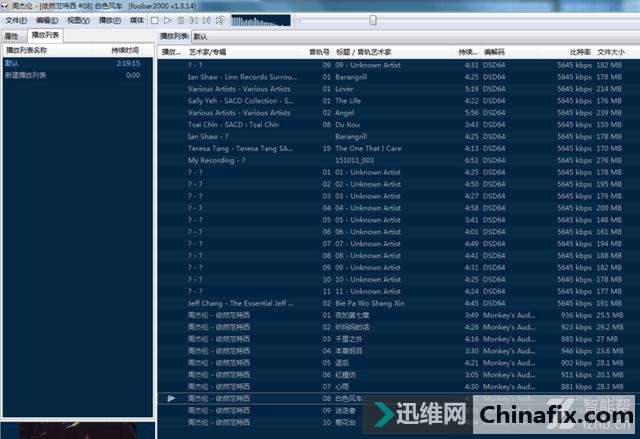Click the Previous track toolbar icon
640x439 pixels.
[x=194, y=20]
